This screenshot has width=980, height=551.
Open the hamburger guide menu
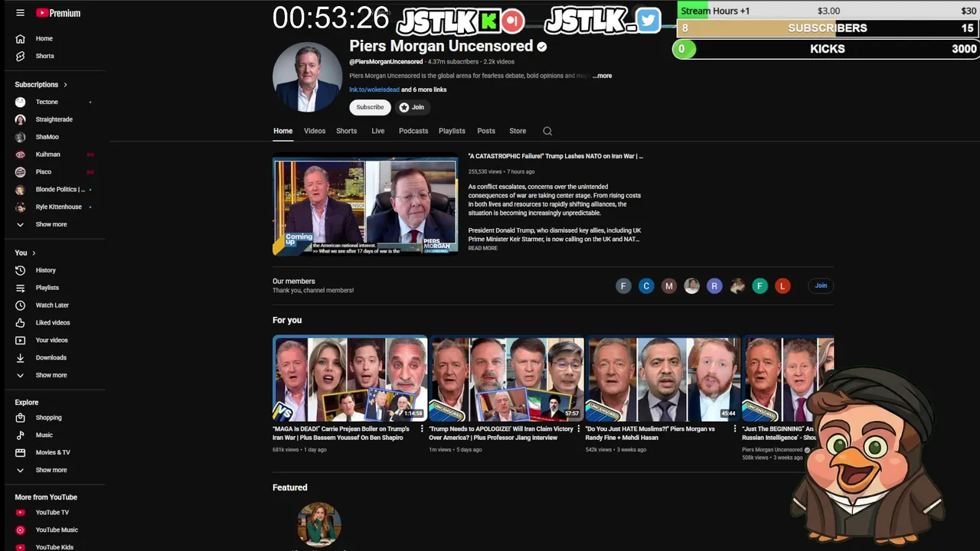[20, 13]
